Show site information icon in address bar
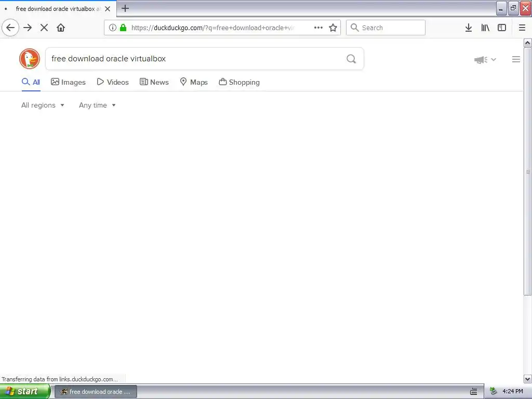 click(113, 28)
